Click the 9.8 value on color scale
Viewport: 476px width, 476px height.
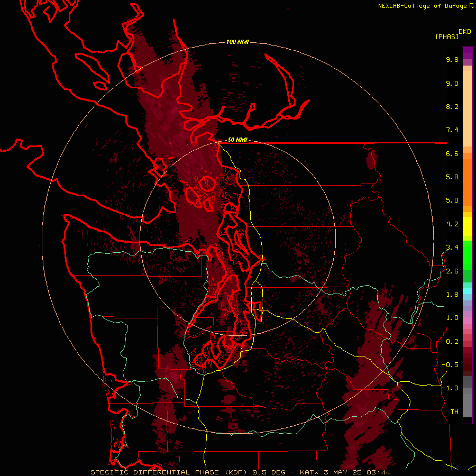(x=452, y=59)
